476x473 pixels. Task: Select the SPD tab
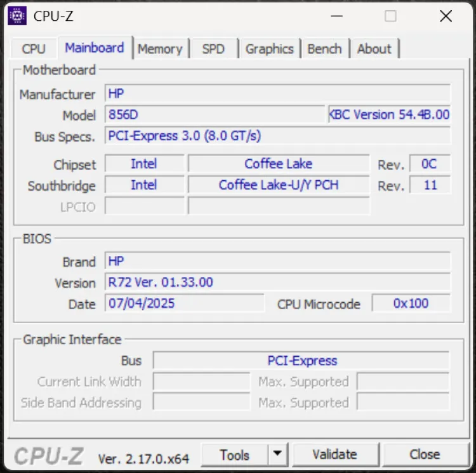(213, 49)
